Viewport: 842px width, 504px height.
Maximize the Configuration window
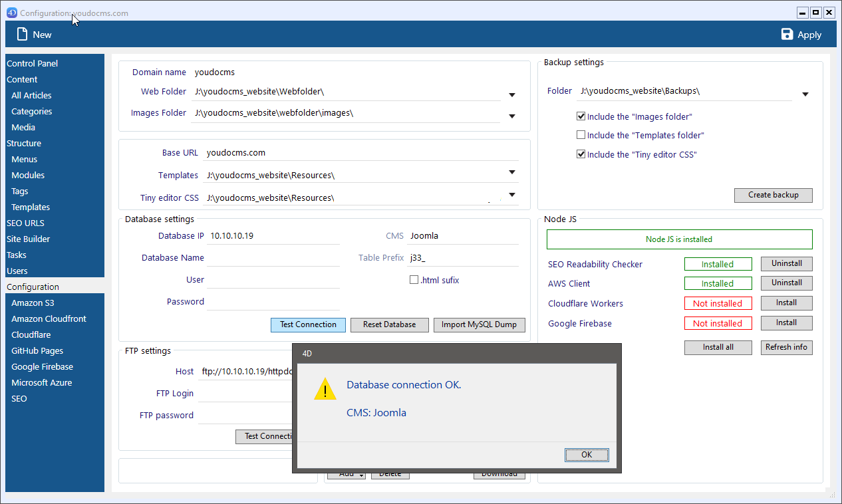(815, 13)
